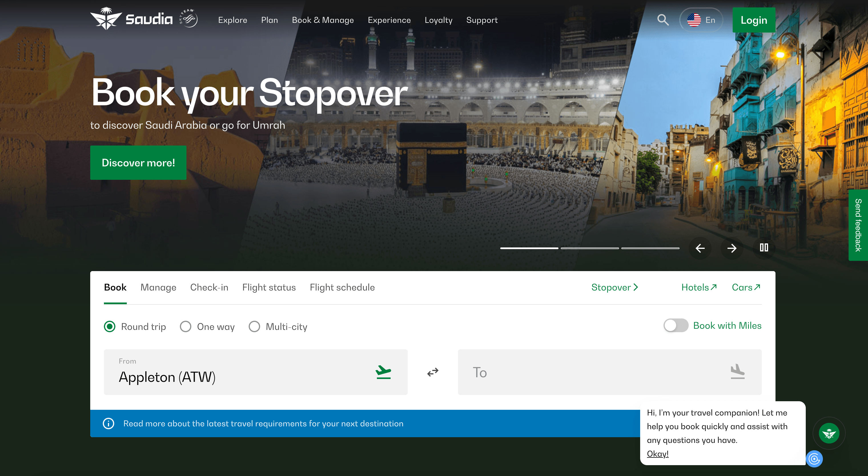The image size is (868, 476).
Task: Click the search magnifier icon
Action: coord(662,20)
